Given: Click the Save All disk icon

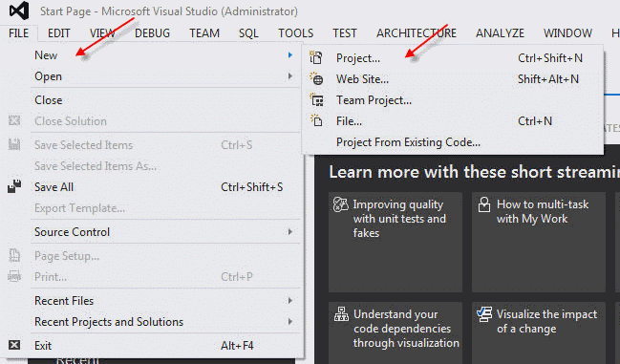Looking at the screenshot, I should (14, 186).
